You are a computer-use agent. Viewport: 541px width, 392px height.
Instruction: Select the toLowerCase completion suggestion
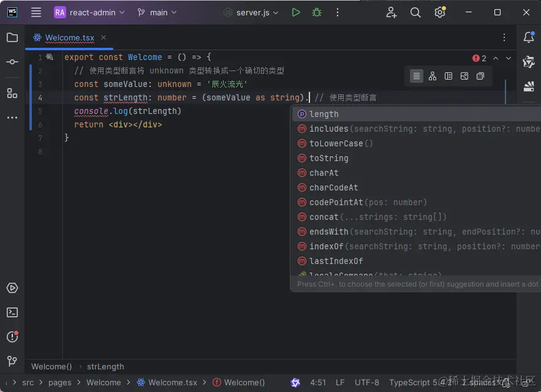pyautogui.click(x=417, y=143)
